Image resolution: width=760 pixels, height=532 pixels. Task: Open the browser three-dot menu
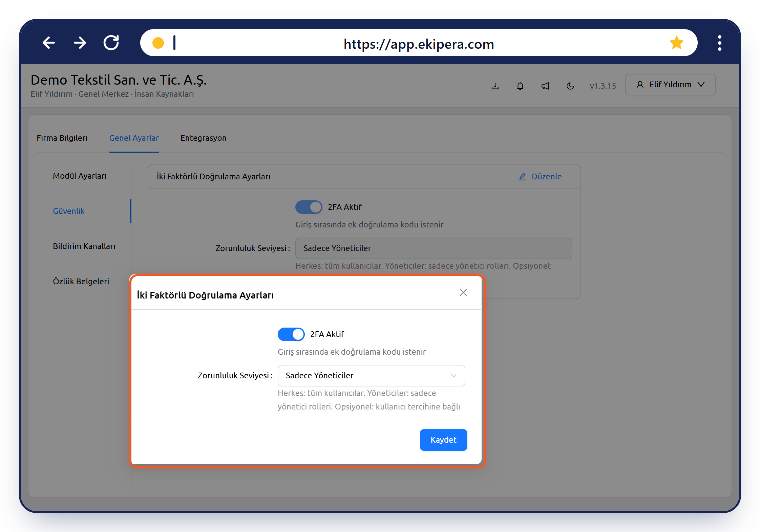point(719,43)
